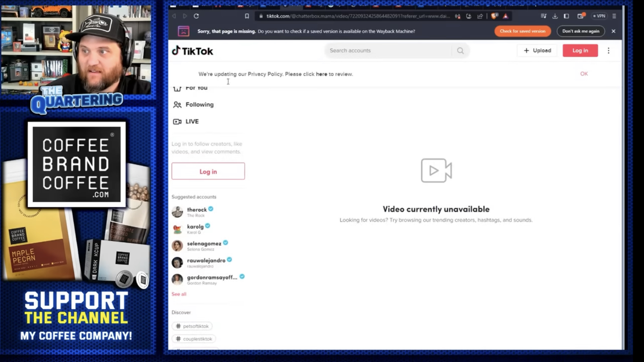Click the Upload button

[x=537, y=51]
